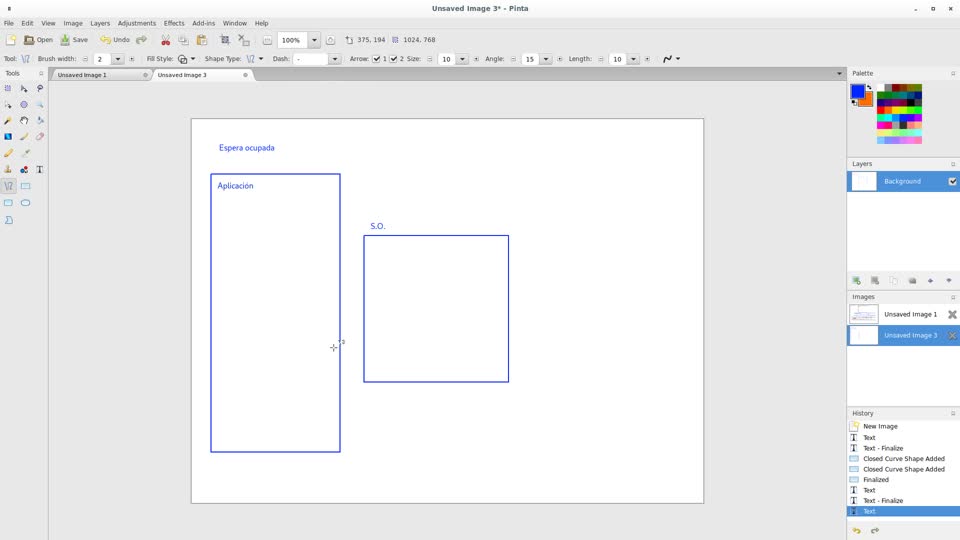Select the Freeform Shape tool

[9, 220]
